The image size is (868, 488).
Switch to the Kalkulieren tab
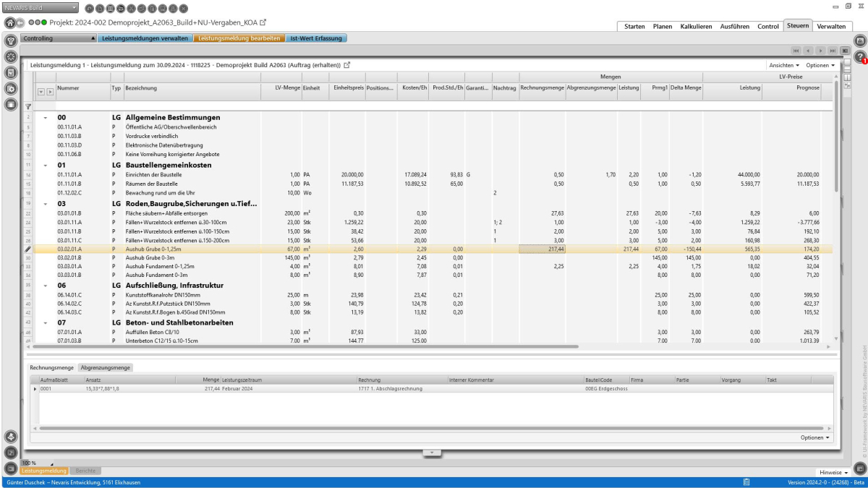click(x=696, y=26)
